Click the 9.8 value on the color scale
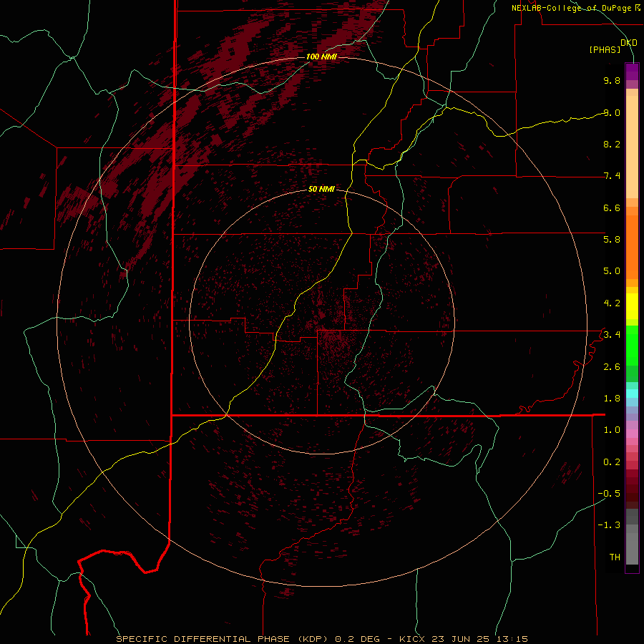Viewport: 644px width, 644px height. click(612, 80)
